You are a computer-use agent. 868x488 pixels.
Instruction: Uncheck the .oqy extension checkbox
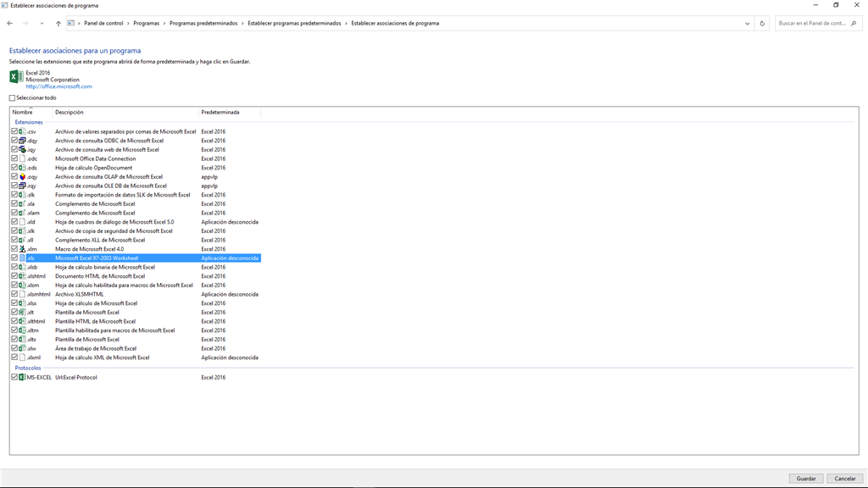(14, 176)
